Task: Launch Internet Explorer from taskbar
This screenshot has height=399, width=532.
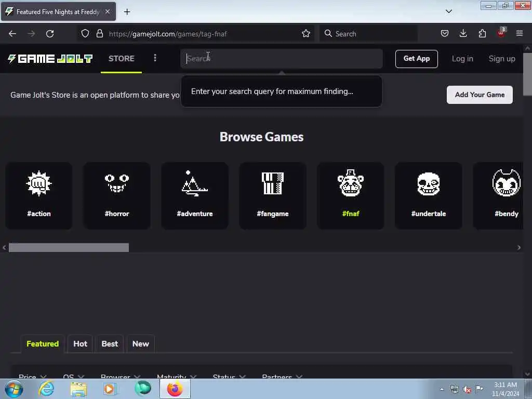Action: pyautogui.click(x=46, y=389)
